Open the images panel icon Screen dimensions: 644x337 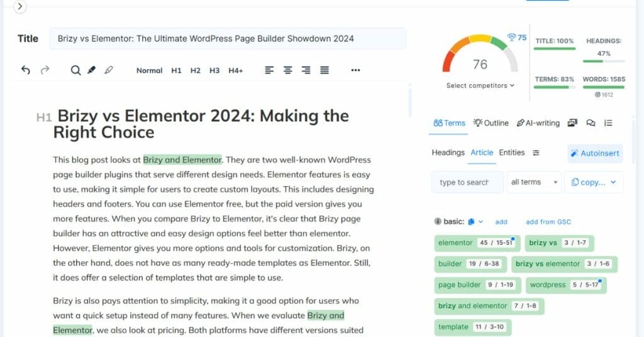(x=572, y=123)
